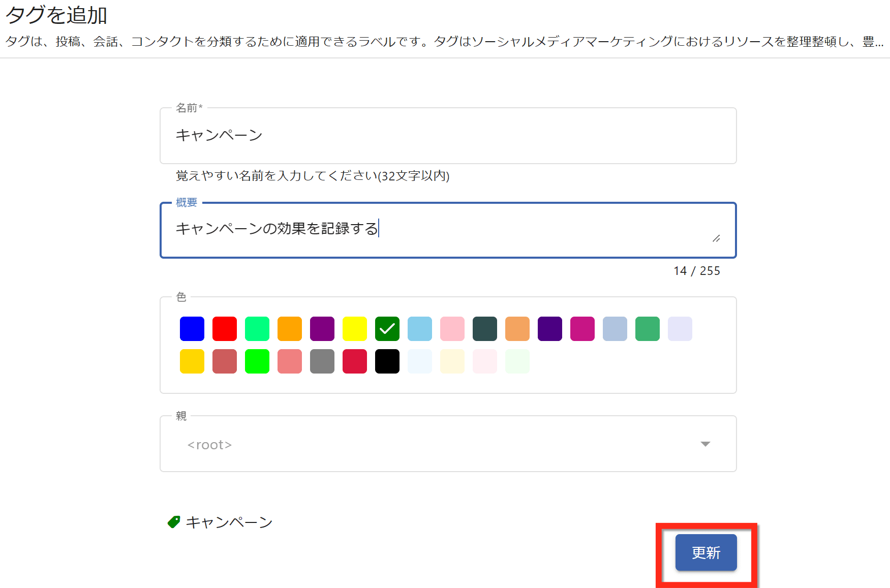
Task: Select the orange color swatch
Action: click(290, 329)
